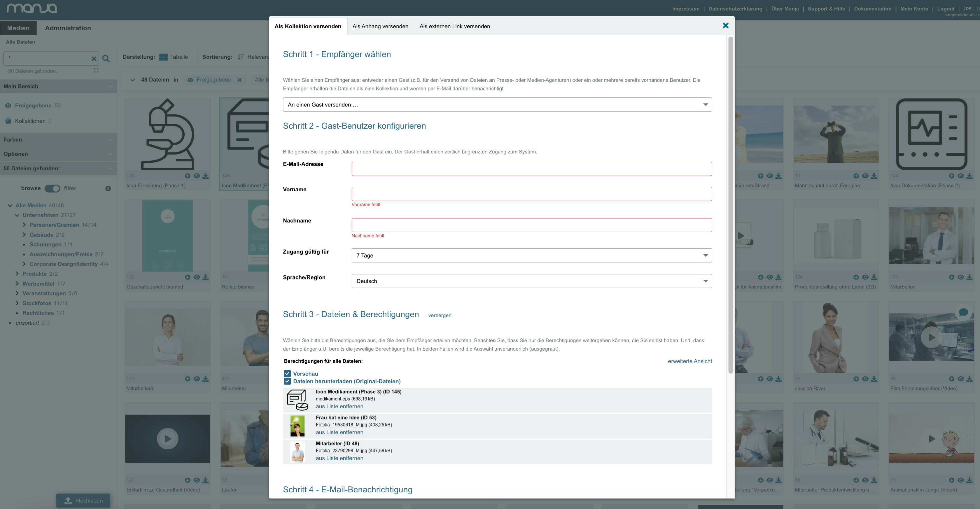Image resolution: width=980 pixels, height=509 pixels.
Task: Open the Administration tab
Action: (x=68, y=28)
